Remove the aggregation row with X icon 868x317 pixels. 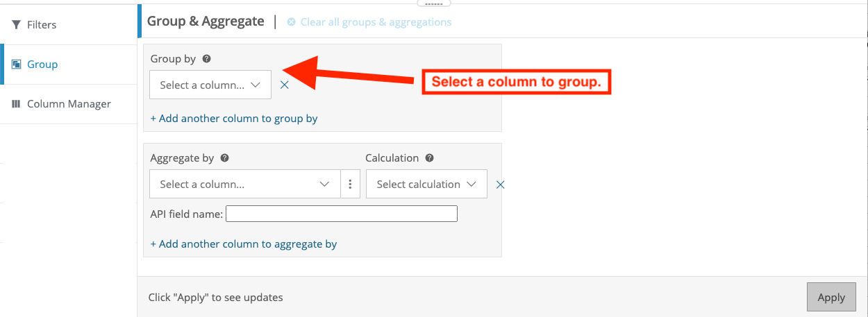click(x=500, y=185)
